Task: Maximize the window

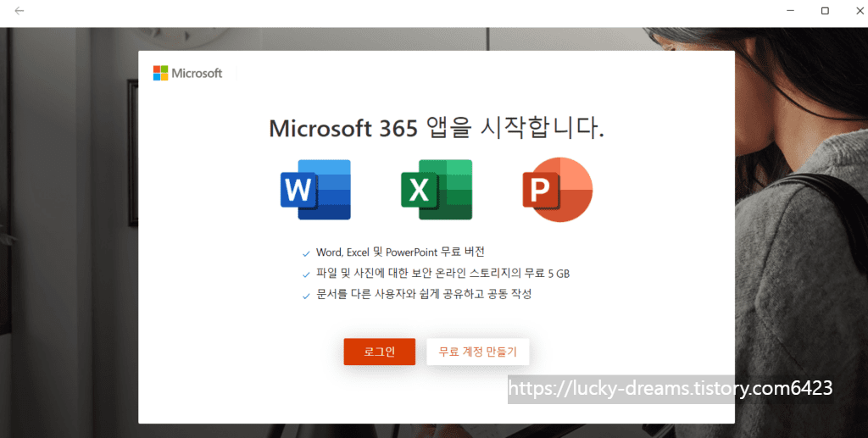Action: (x=825, y=10)
